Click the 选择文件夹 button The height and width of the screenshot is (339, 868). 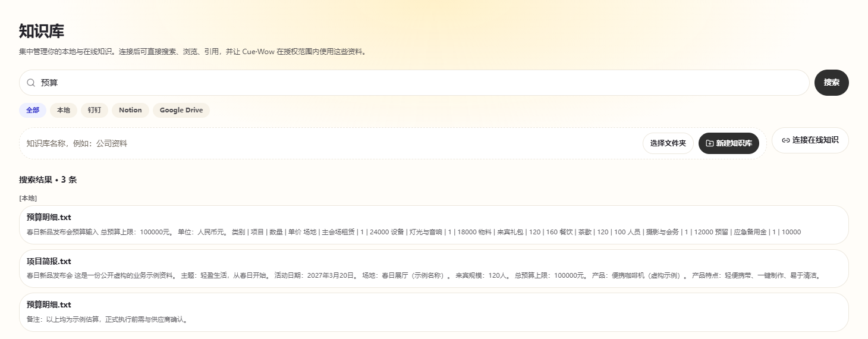[x=668, y=143]
